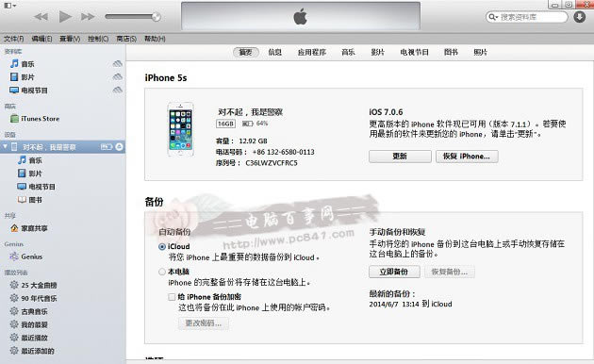594x364 pixels.
Task: Click cloud icon beside library 电视节目
Action: coord(118,91)
